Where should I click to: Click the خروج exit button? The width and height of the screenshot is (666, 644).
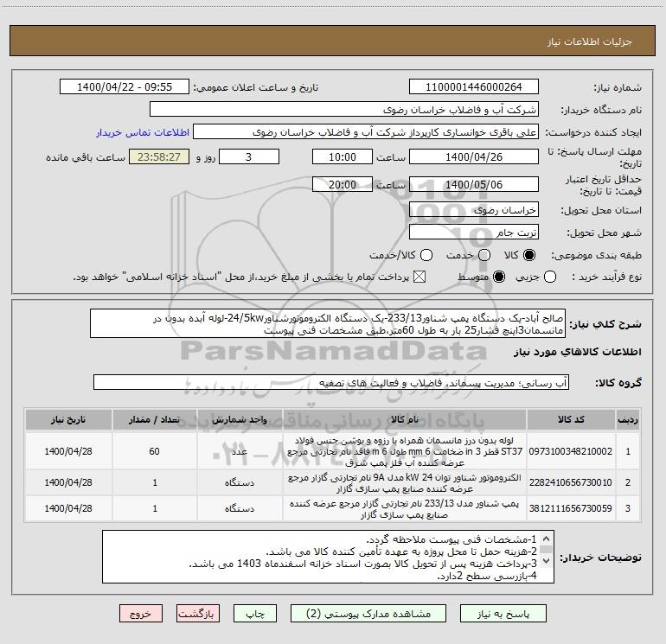(141, 614)
